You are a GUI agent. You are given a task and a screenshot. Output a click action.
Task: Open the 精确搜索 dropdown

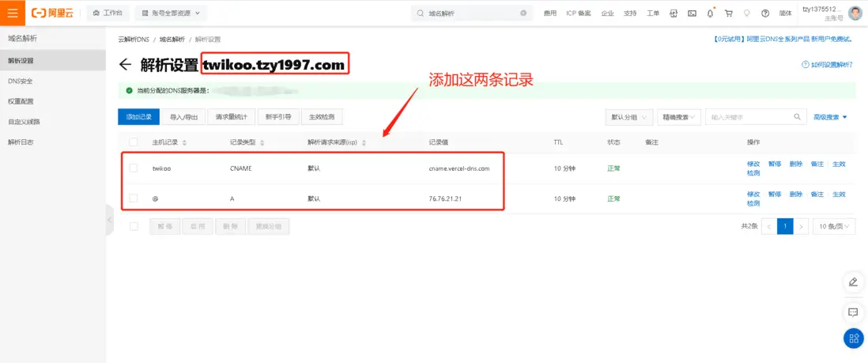pos(679,117)
